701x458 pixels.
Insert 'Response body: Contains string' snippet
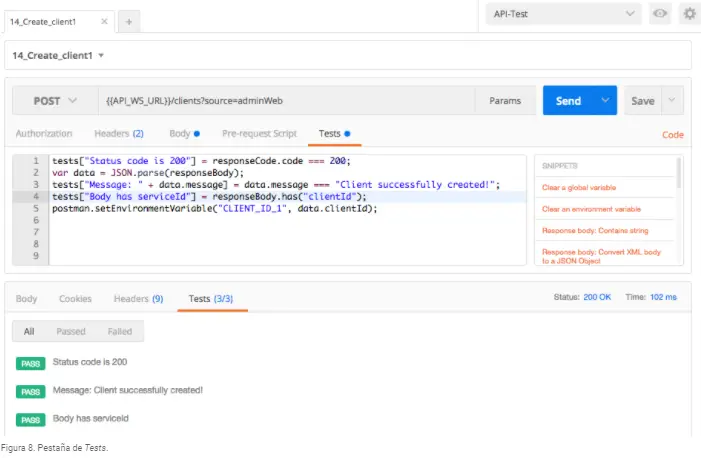pyautogui.click(x=595, y=230)
